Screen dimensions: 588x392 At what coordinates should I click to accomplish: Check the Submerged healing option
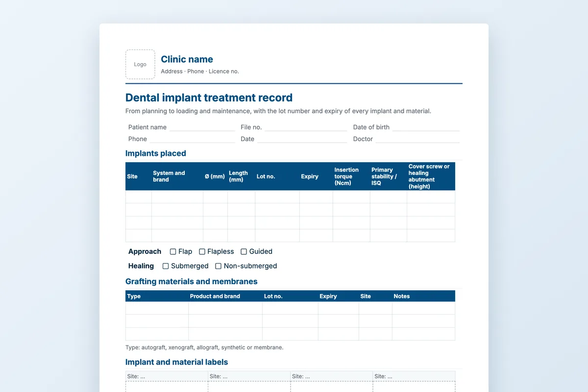click(166, 266)
